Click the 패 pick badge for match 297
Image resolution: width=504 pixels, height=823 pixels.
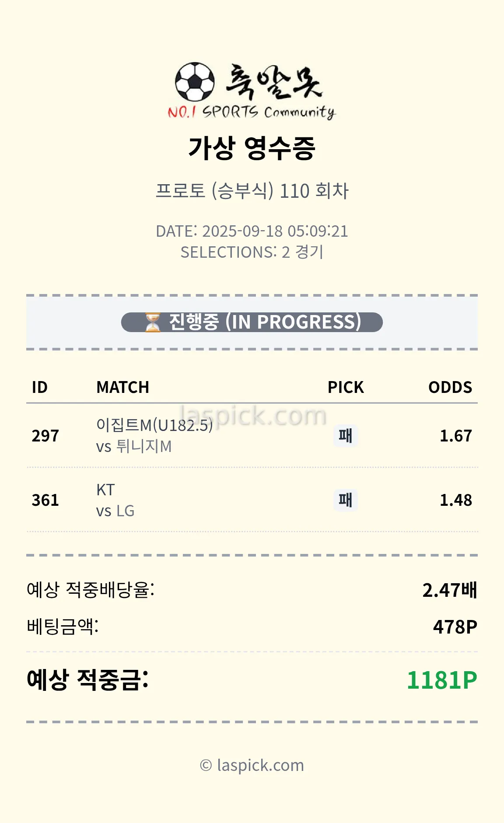345,436
